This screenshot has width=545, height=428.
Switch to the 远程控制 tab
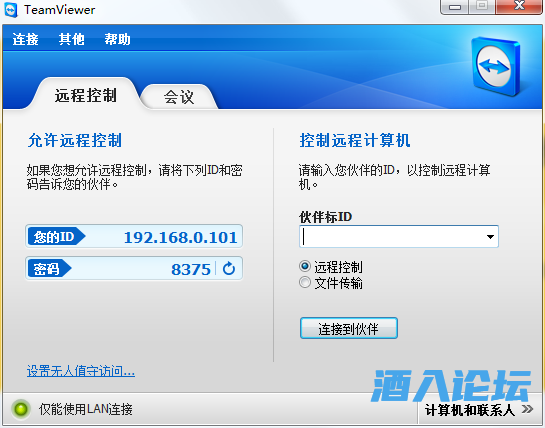tap(86, 95)
